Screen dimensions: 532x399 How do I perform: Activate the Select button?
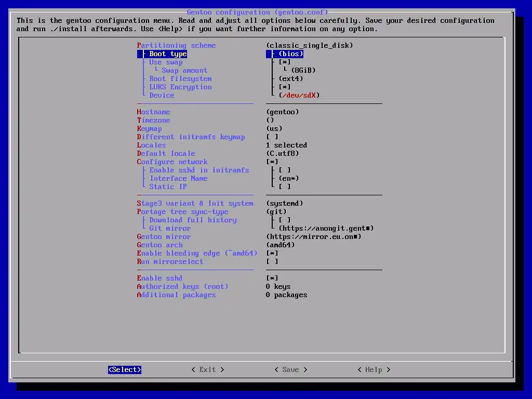tap(125, 369)
